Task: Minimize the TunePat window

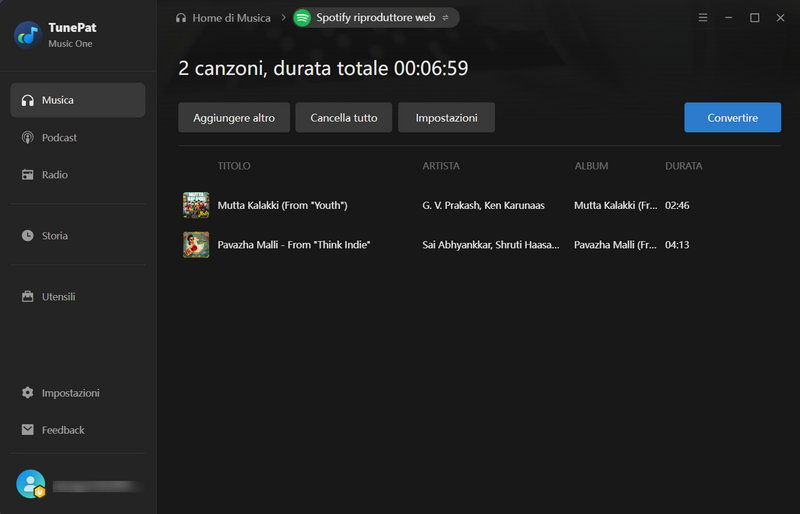Action: point(729,18)
